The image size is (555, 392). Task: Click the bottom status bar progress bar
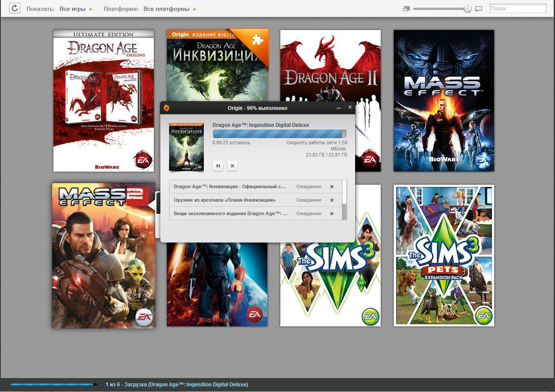[x=53, y=384]
